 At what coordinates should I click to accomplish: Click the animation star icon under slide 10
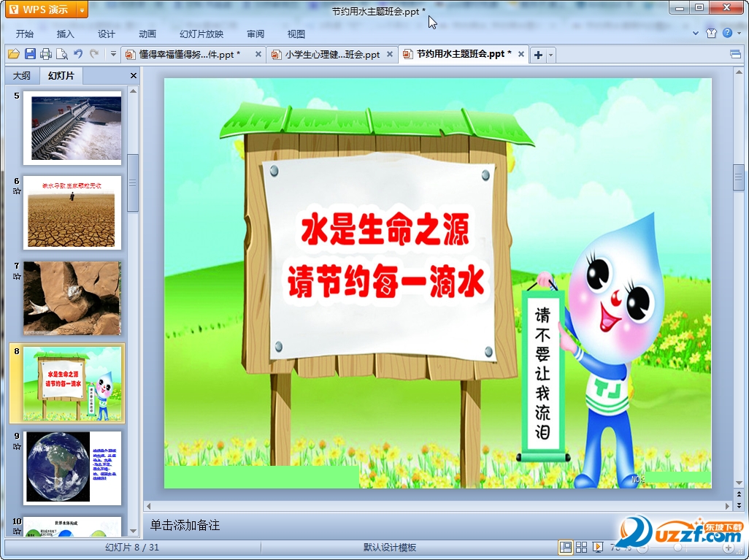[x=18, y=532]
